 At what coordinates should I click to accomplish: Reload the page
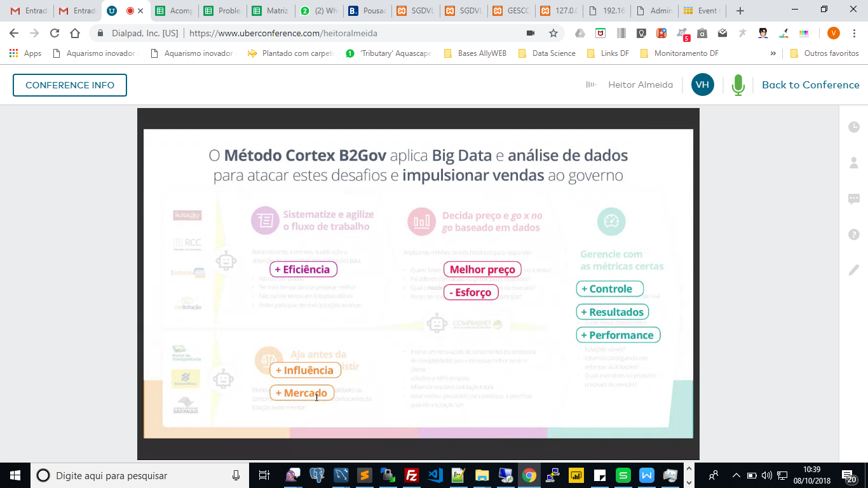[55, 33]
